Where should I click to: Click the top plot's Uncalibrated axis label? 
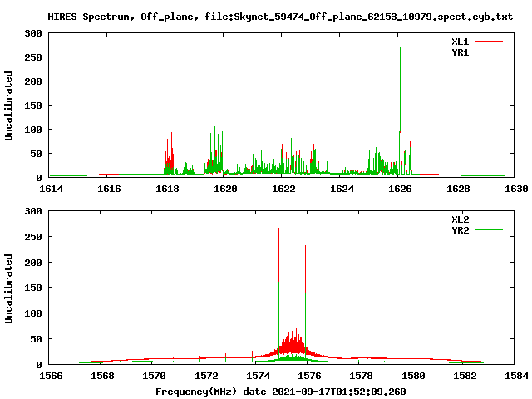(x=8, y=106)
